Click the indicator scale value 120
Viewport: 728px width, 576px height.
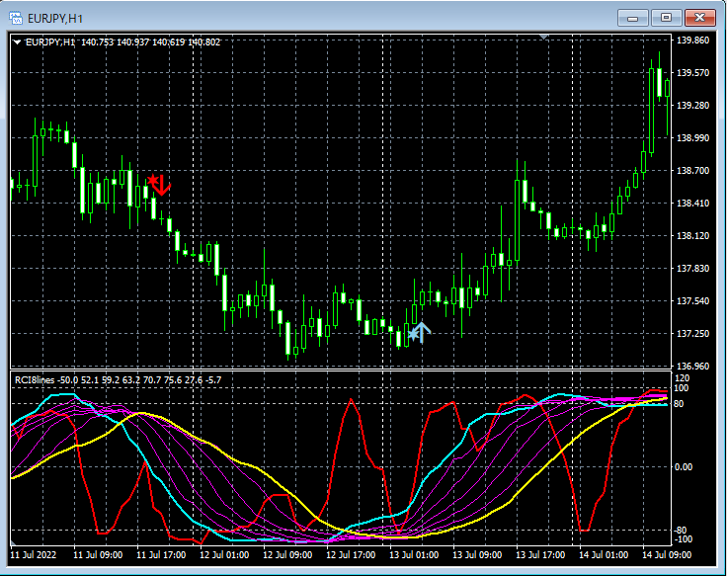pyautogui.click(x=682, y=378)
